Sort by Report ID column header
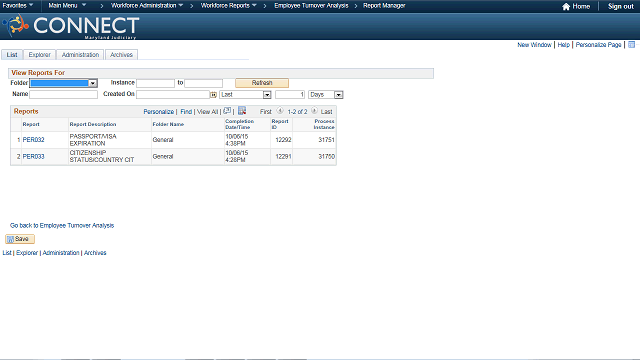The height and width of the screenshot is (360, 640). pyautogui.click(x=280, y=124)
